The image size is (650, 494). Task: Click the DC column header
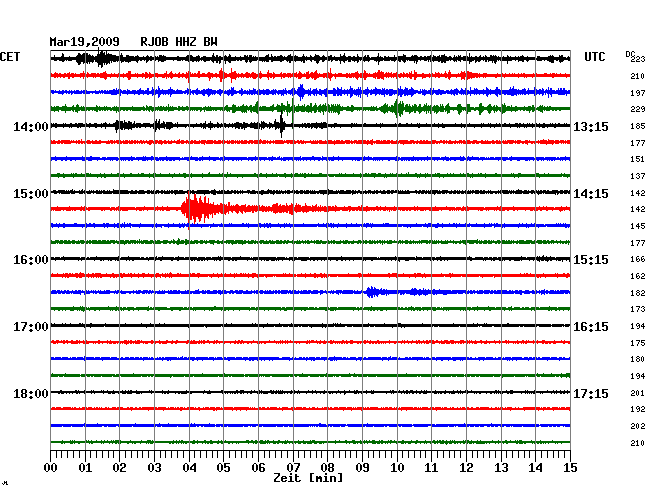tap(630, 54)
